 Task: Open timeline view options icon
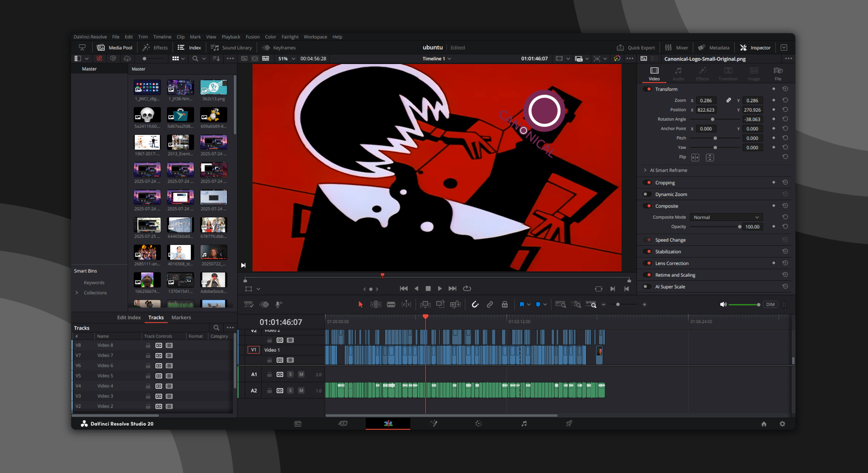(249, 304)
